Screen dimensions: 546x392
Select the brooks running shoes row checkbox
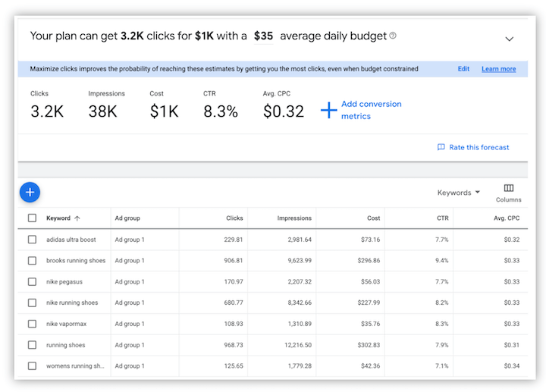click(x=32, y=261)
